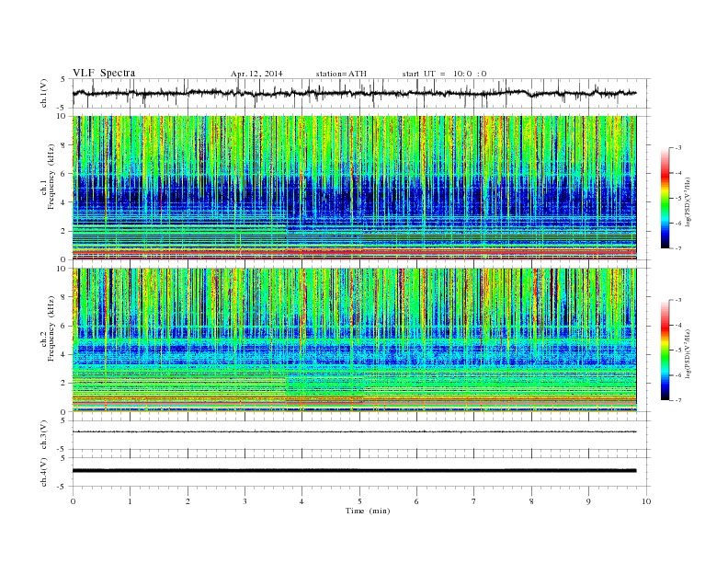This screenshot has width=728, height=563.
Task: Click the ch.3 voltage trace line
Action: click(x=354, y=432)
